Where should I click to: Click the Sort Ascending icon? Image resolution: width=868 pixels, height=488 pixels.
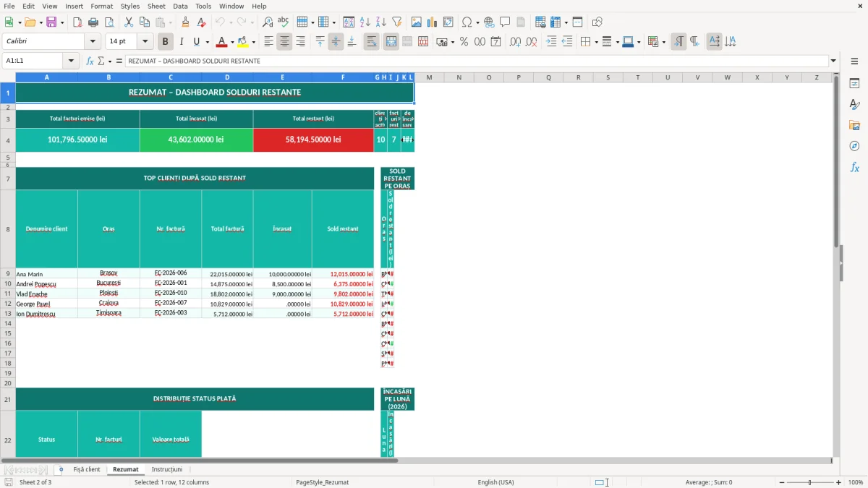pyautogui.click(x=365, y=22)
